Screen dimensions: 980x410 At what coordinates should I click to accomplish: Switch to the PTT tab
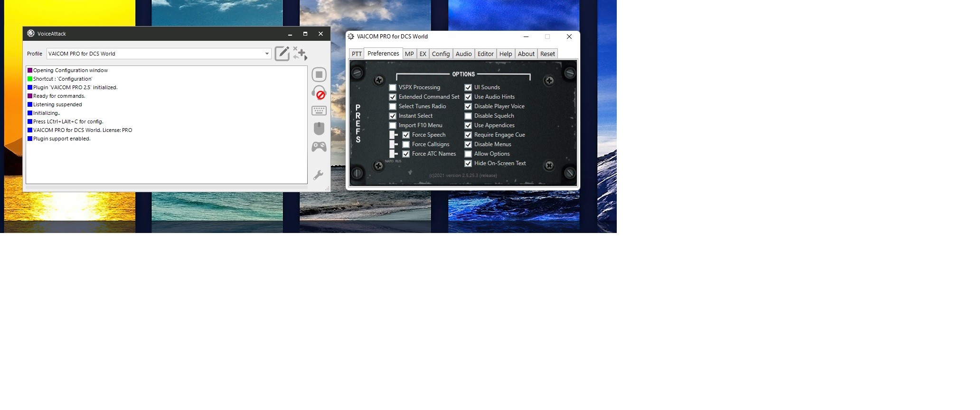click(x=357, y=54)
